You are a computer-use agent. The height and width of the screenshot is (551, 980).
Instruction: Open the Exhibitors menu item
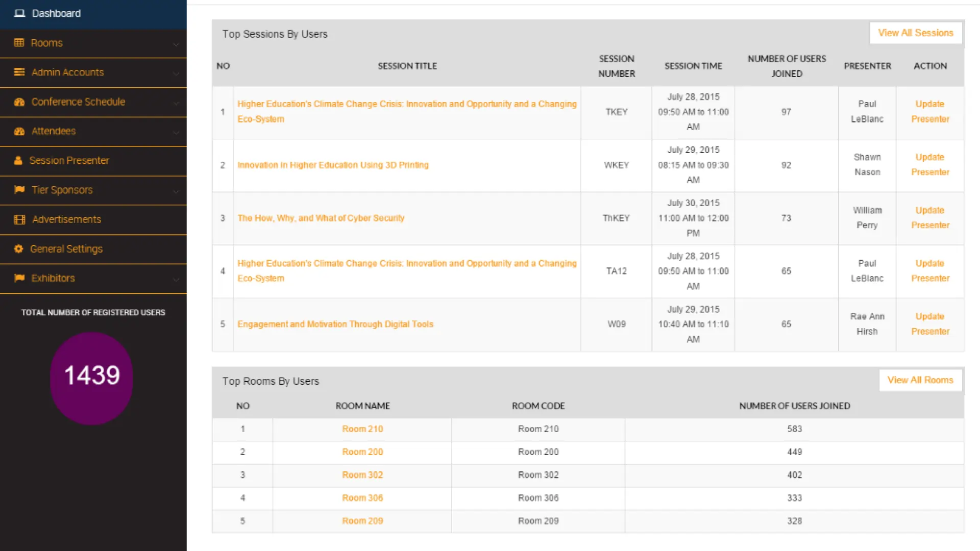(93, 279)
